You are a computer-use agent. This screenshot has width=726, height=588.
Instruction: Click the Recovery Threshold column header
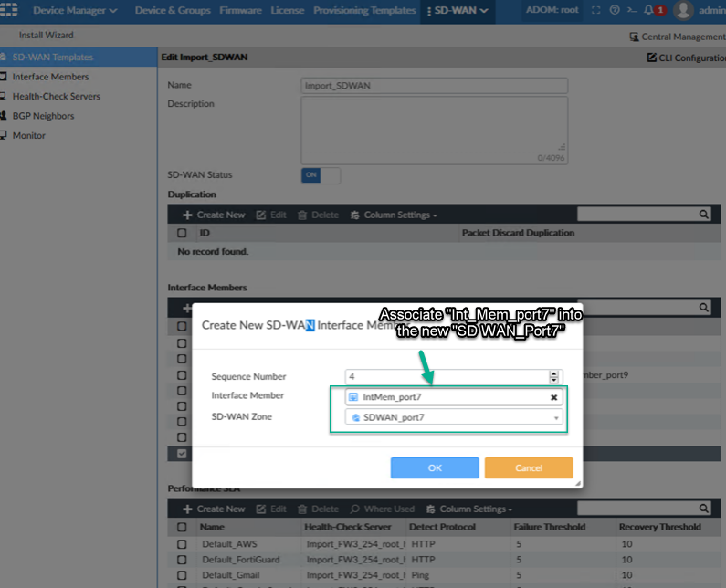click(659, 527)
